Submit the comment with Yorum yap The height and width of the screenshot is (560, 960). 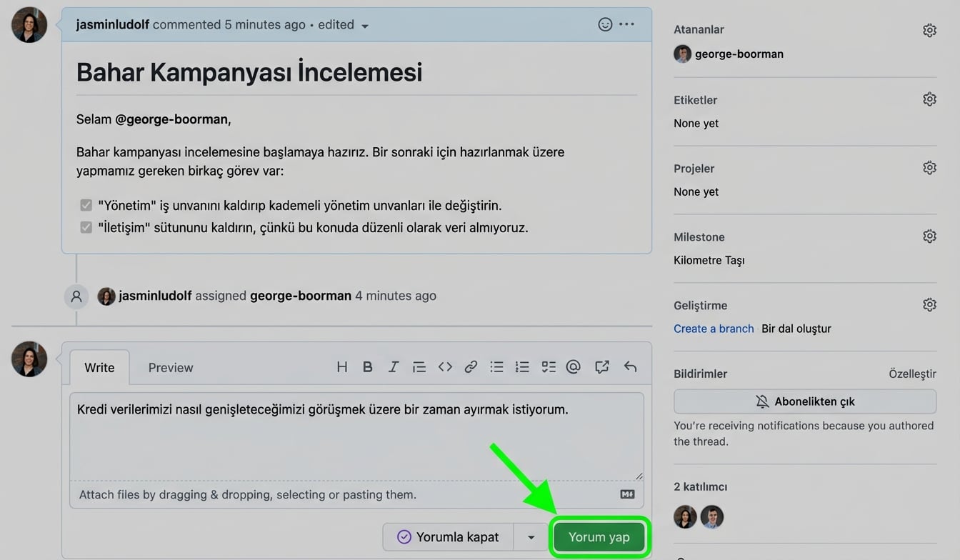click(x=599, y=536)
